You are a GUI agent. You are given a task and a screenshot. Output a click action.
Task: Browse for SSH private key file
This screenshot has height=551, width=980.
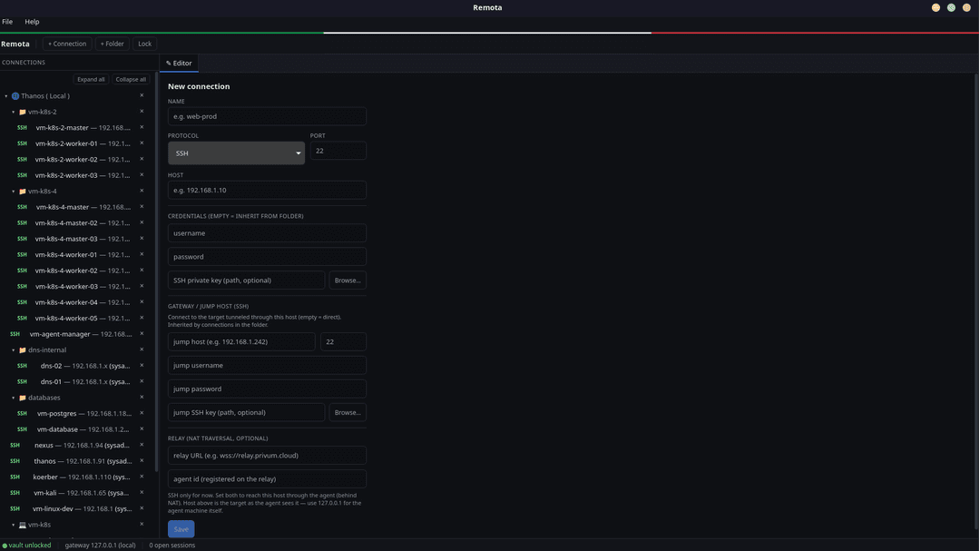[348, 280]
